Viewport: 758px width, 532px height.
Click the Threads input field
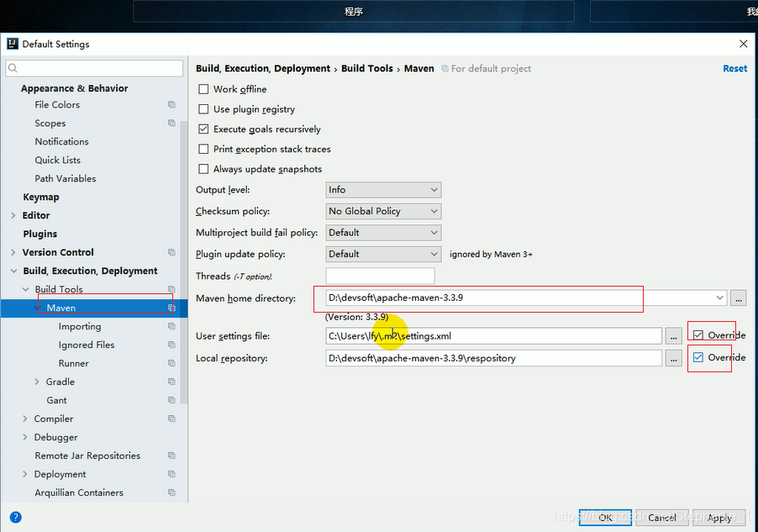[380, 276]
